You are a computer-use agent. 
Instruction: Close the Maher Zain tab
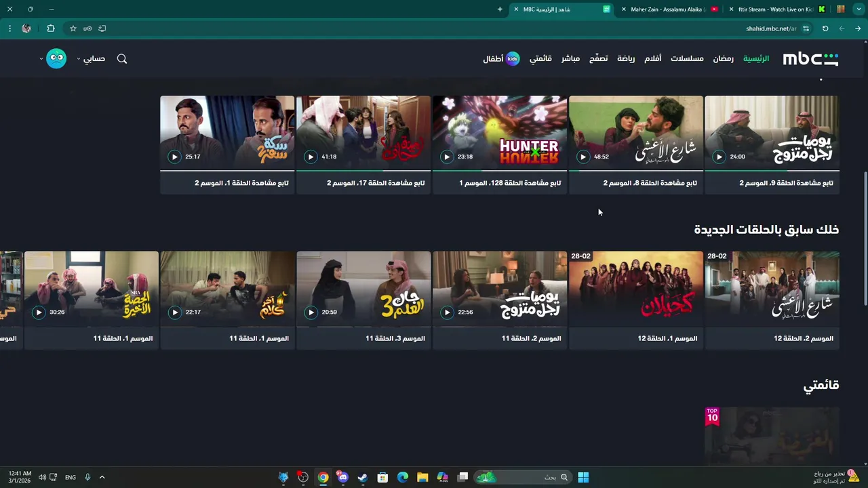click(624, 9)
